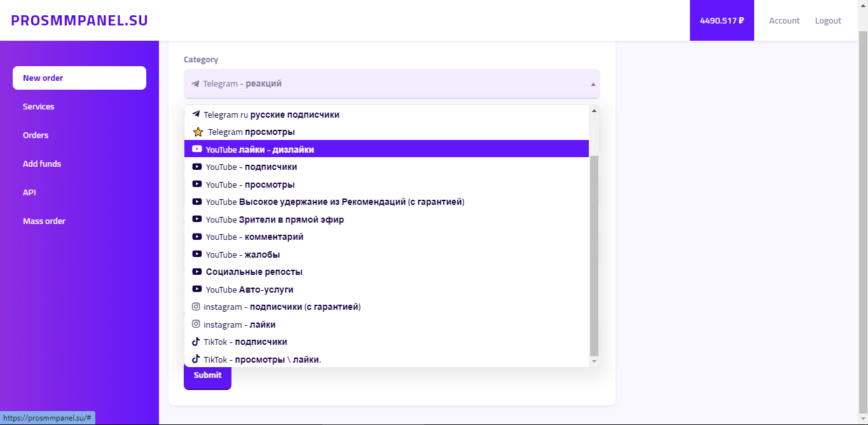Select TikTok - подписчики category
This screenshot has width=868, height=425.
coord(387,342)
